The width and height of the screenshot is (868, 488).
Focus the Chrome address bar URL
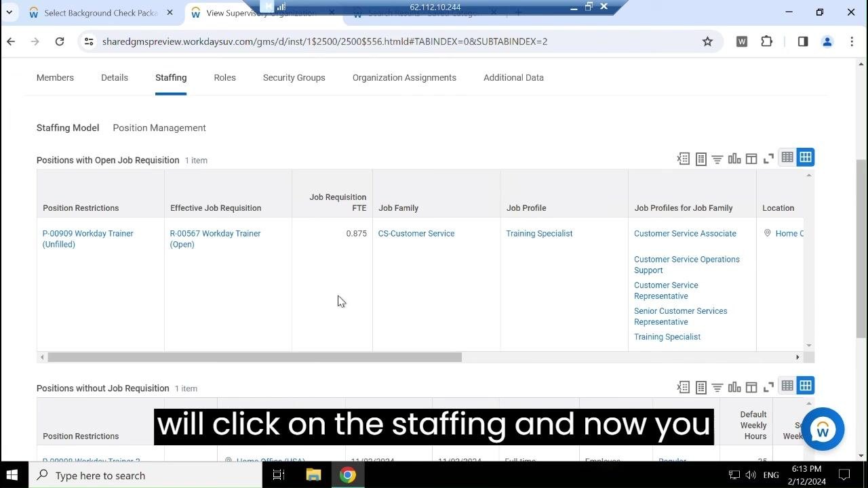tap(325, 41)
